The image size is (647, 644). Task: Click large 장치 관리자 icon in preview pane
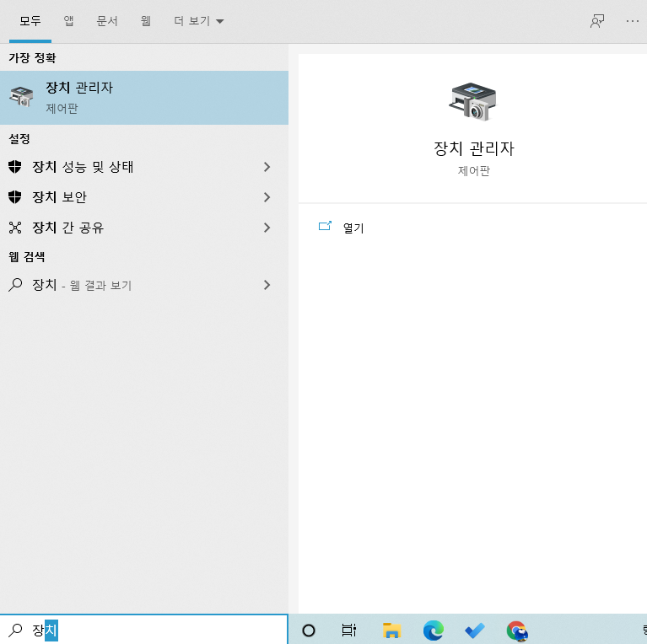pos(473,102)
